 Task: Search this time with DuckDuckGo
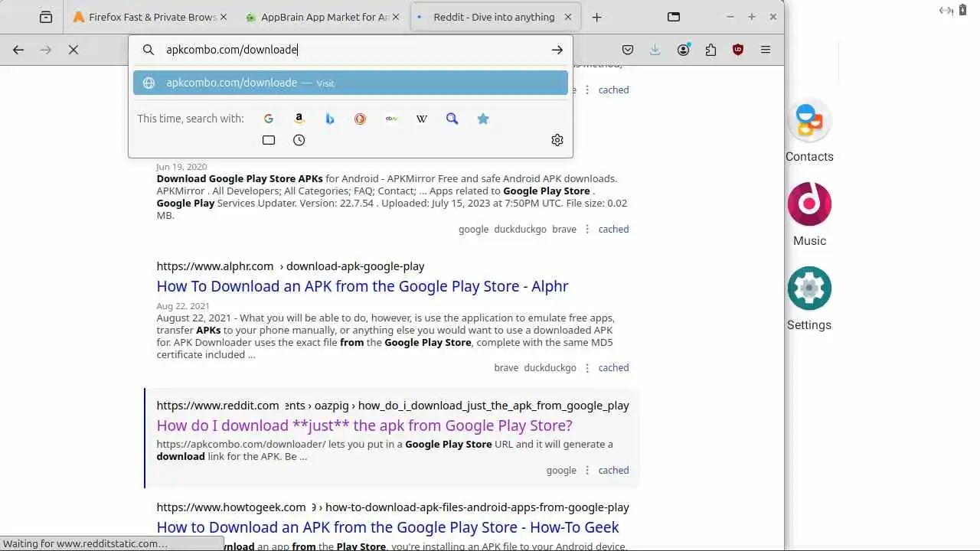point(361,119)
